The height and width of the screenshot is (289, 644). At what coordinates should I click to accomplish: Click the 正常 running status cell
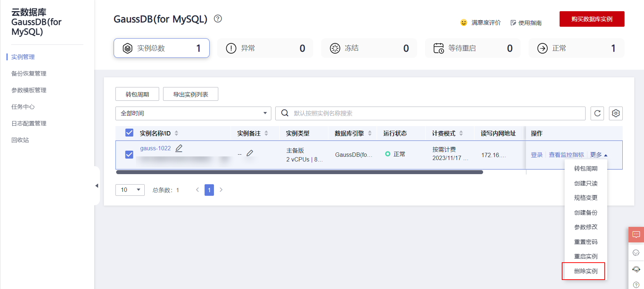(395, 154)
